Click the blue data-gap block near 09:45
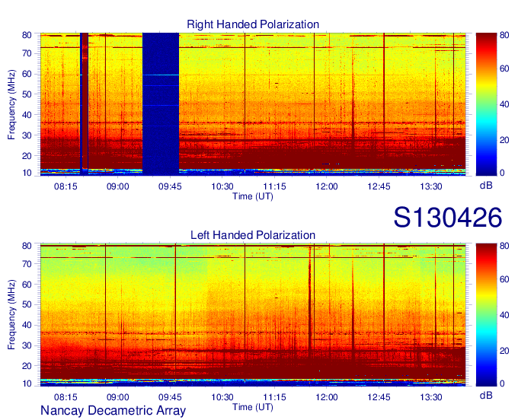The width and height of the screenshot is (518, 420). (x=161, y=104)
